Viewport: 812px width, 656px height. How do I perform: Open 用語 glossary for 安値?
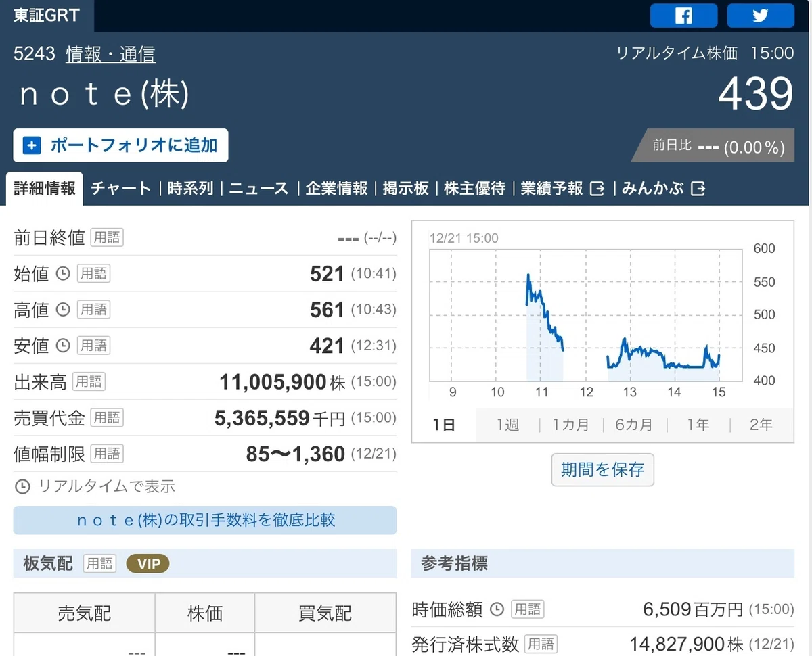point(93,346)
